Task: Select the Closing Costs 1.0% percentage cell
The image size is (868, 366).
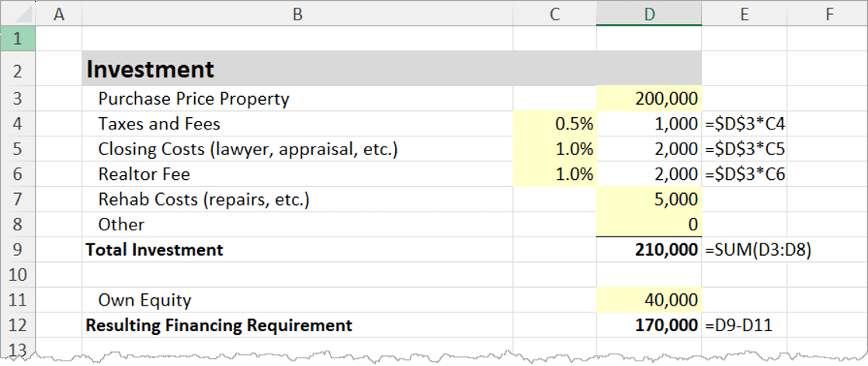Action: coord(554,149)
